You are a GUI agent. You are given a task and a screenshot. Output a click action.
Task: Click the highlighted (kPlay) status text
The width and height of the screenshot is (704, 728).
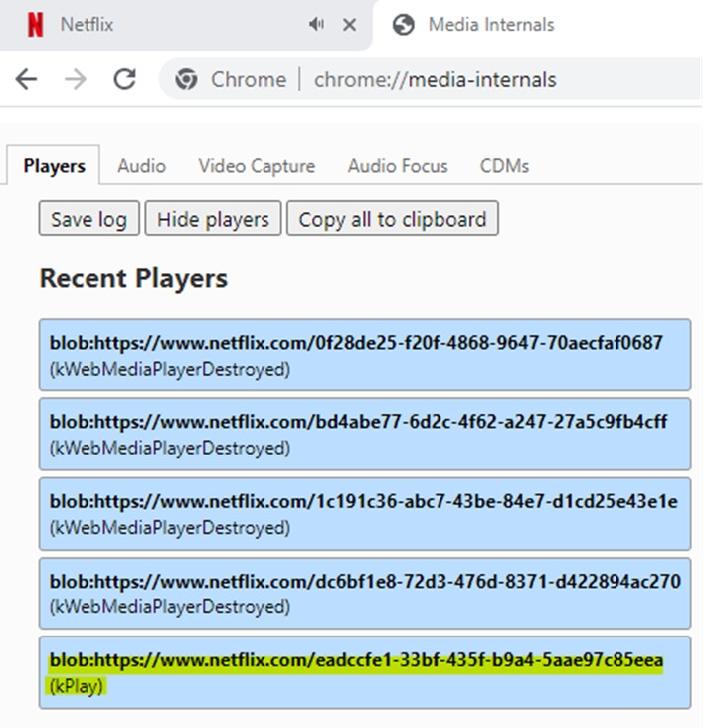77,686
